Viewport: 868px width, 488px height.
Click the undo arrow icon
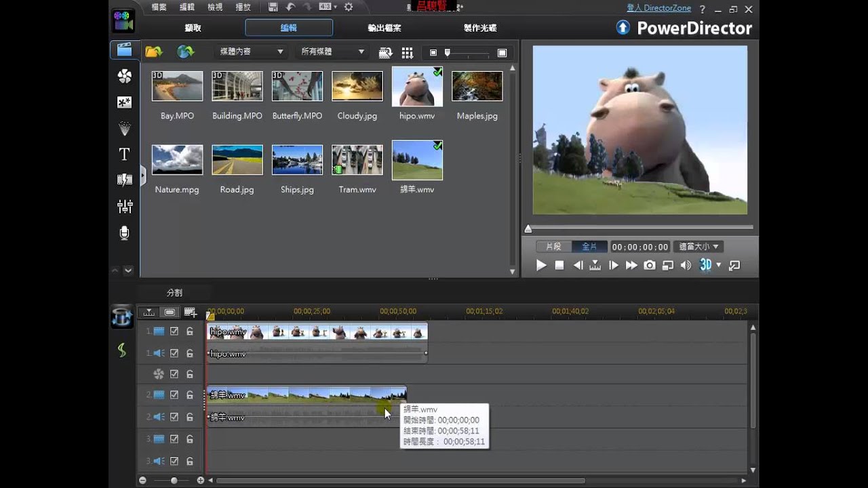coord(290,7)
